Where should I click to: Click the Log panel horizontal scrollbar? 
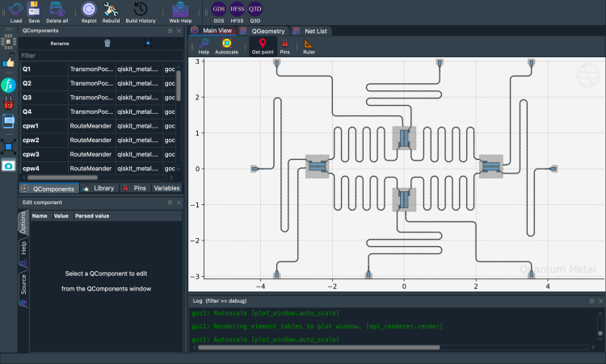pyautogui.click(x=319, y=347)
